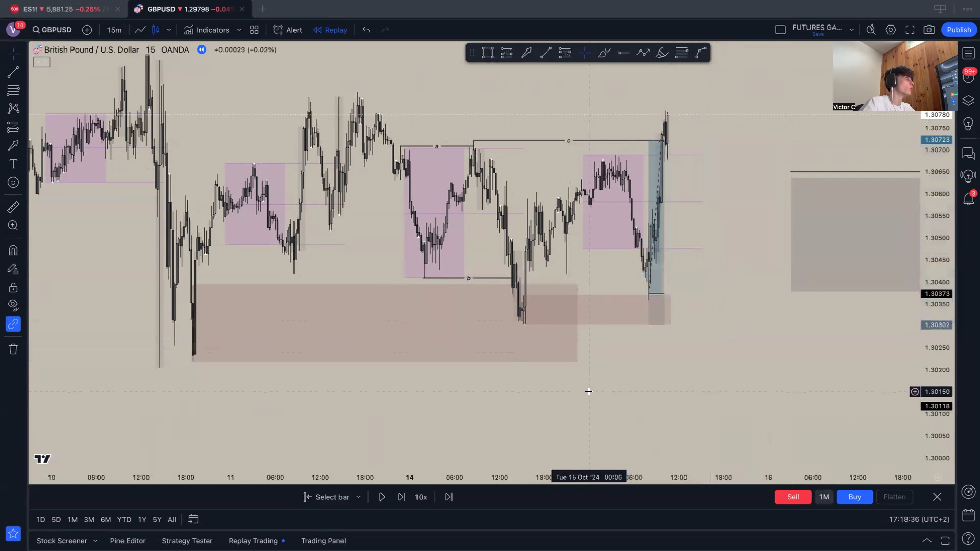
Task: Click the blue Publish button
Action: click(959, 30)
